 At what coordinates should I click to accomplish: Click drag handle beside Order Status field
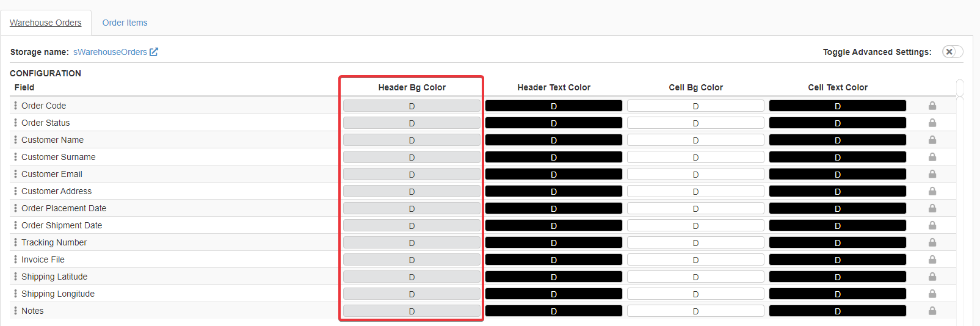15,123
